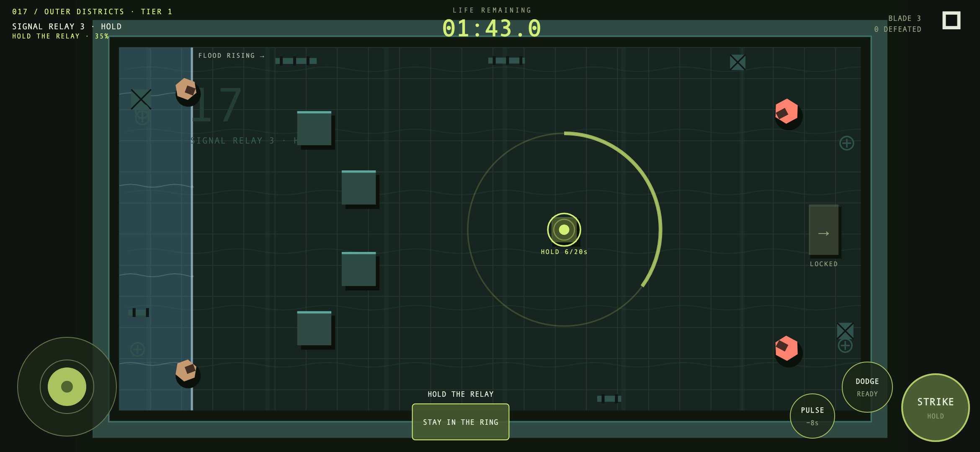Tap the LOCKED label under the door
The width and height of the screenshot is (980, 452).
click(824, 264)
